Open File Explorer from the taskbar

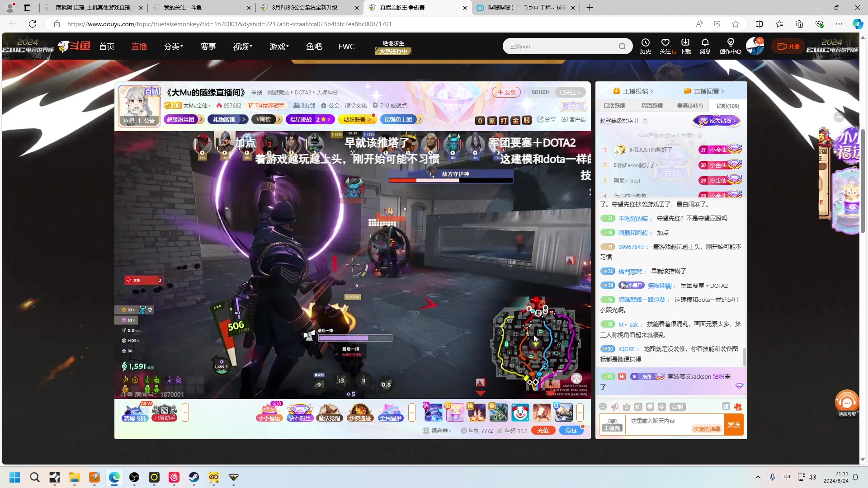pyautogui.click(x=75, y=477)
